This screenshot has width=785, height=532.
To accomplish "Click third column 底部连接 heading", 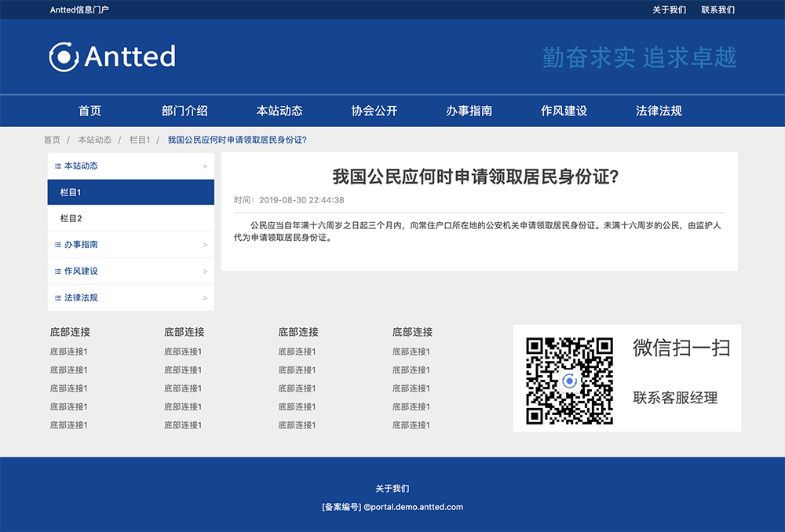I will pos(298,332).
